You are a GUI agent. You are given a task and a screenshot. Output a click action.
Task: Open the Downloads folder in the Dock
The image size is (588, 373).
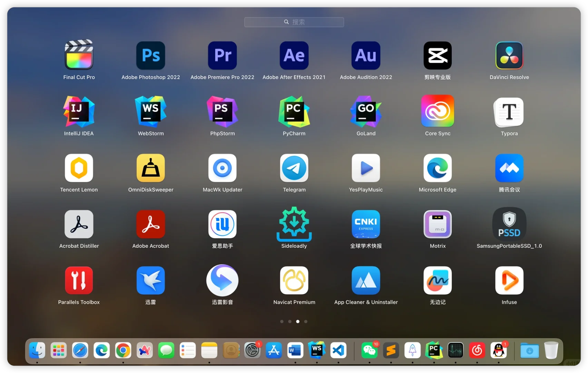(530, 351)
